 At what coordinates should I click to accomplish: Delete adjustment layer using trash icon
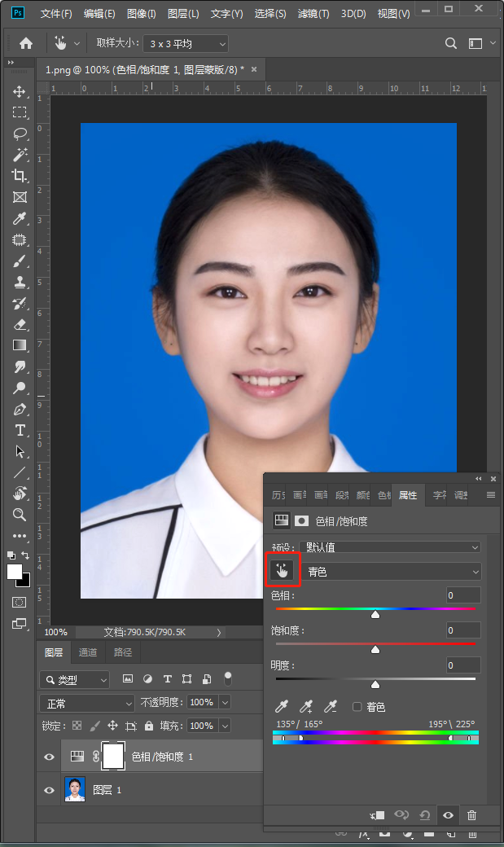(471, 815)
